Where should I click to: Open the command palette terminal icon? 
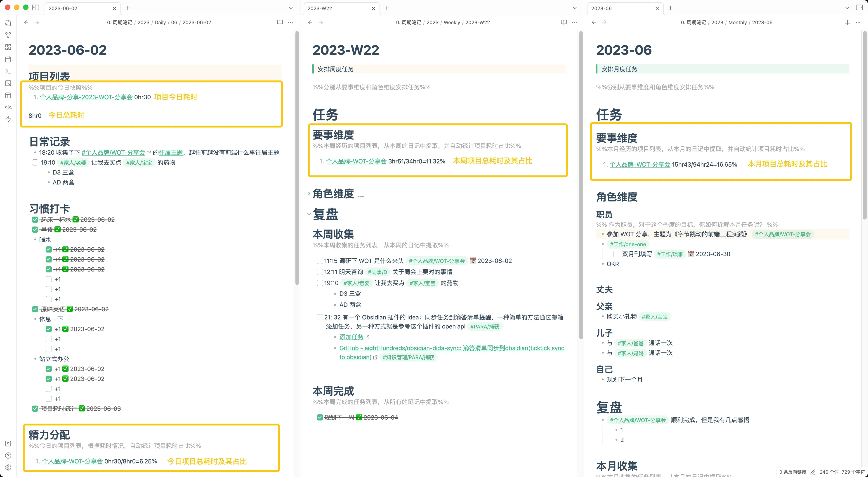tap(8, 71)
